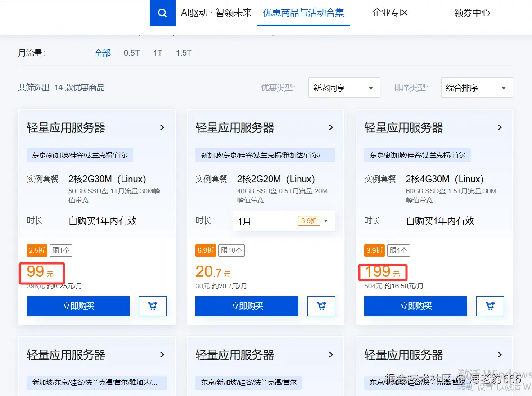
Task: Buy the 199元 server with 立即购买
Action: 415,306
